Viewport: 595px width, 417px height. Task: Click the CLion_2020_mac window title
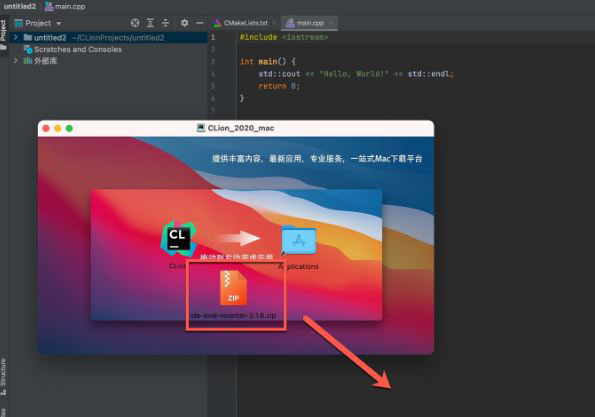241,128
